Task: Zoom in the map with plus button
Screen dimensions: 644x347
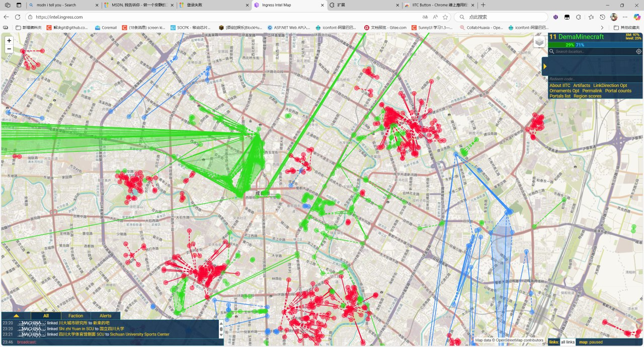Action: 9,40
